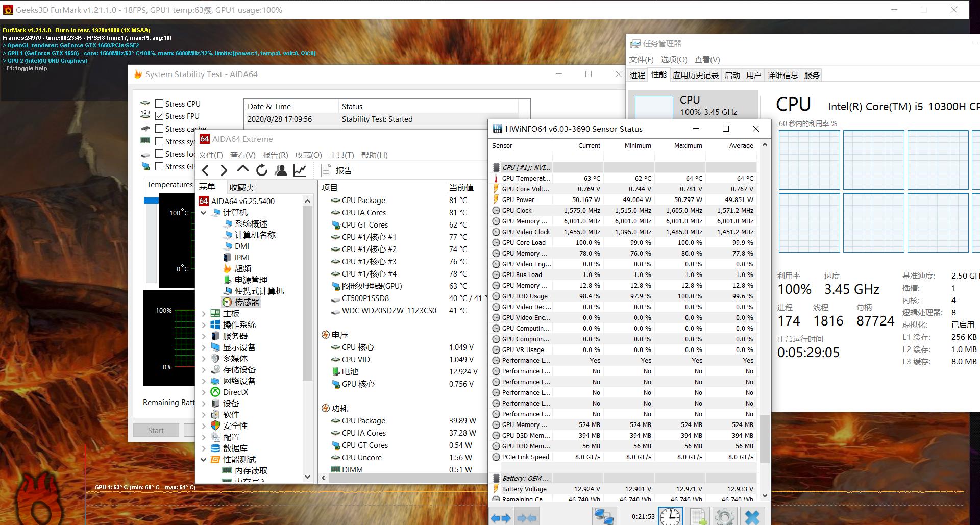This screenshot has height=525, width=980.
Task: Enable the Stress CPU checkbox
Action: 159,104
